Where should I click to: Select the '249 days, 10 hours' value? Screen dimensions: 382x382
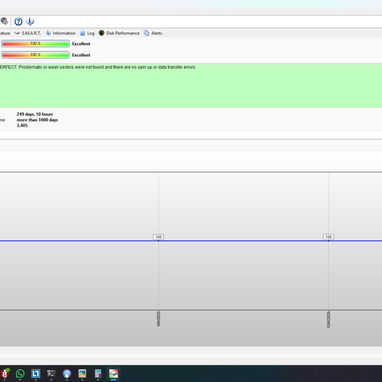(x=35, y=114)
